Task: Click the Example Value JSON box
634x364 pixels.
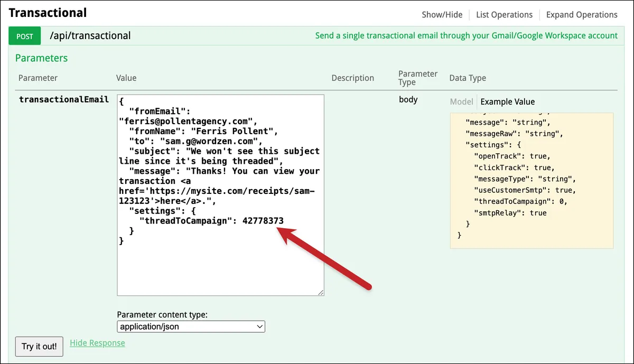Action: tap(532, 180)
